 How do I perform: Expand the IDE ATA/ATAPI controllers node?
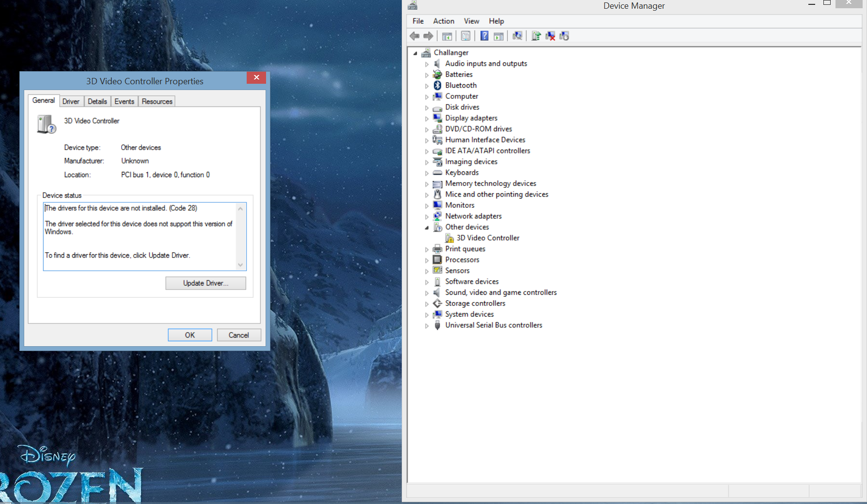coord(426,151)
